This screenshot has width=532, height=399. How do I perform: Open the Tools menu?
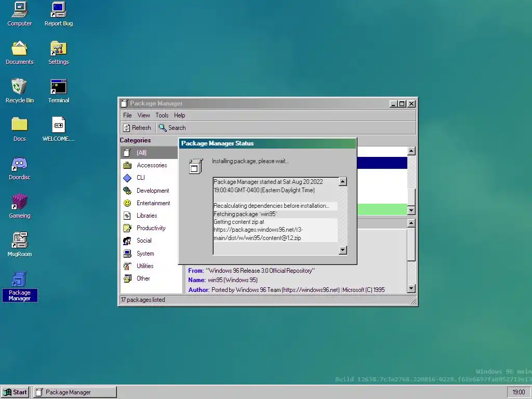[x=162, y=115]
